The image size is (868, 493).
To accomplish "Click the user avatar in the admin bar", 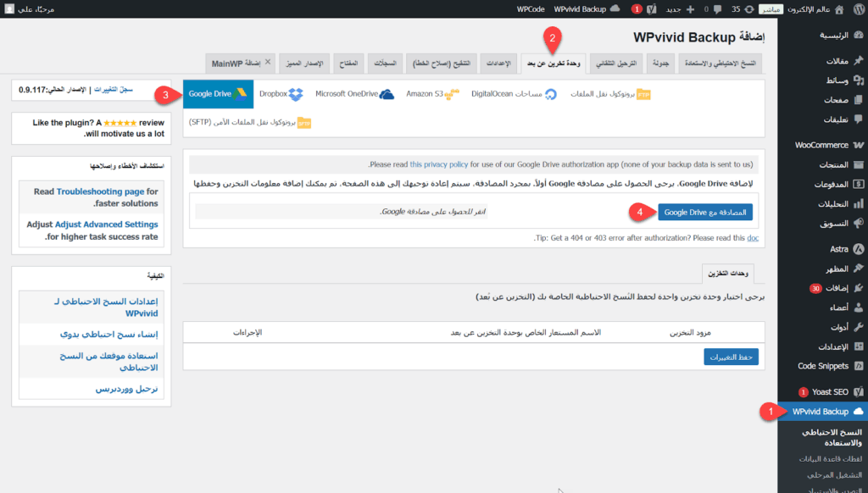I will pos(9,8).
